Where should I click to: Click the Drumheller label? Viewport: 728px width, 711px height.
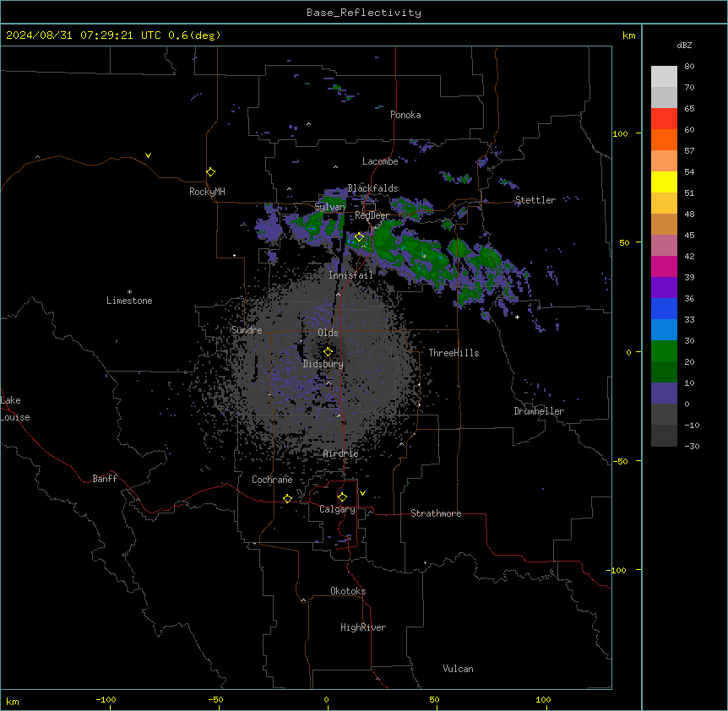pos(539,411)
